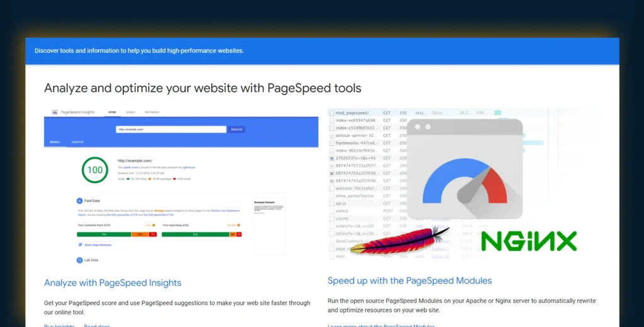Click the PageSpeed speedometer gauge icon
The height and width of the screenshot is (327, 644).
[x=465, y=169]
